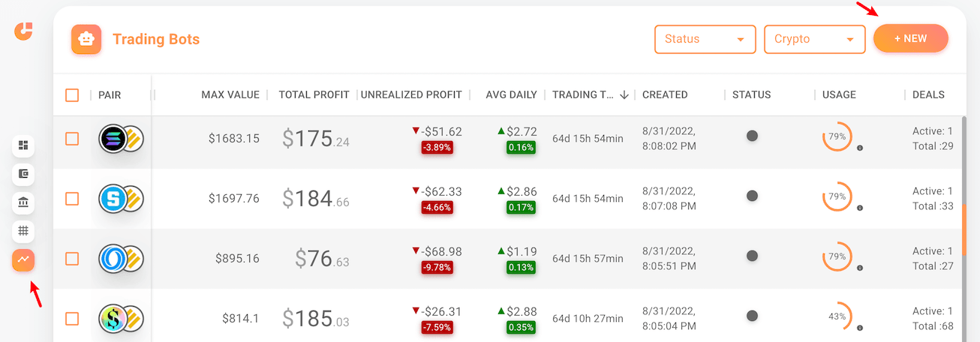
Task: Toggle the select-all checkbox in the header
Action: pyautogui.click(x=72, y=95)
